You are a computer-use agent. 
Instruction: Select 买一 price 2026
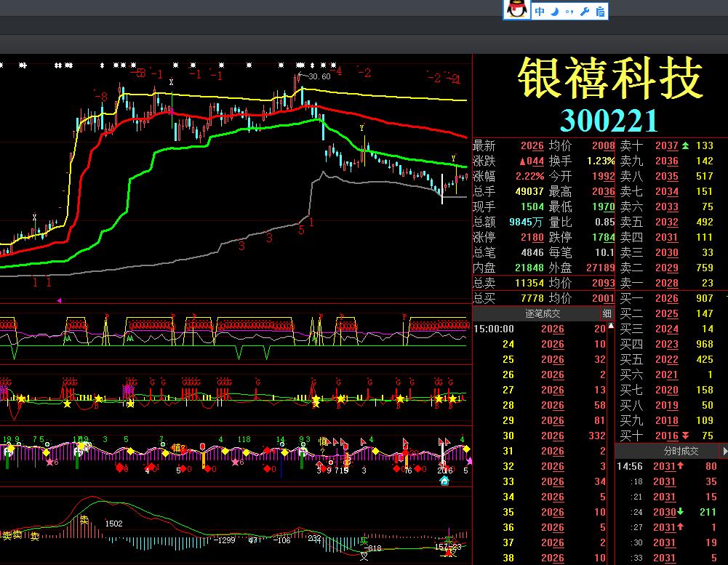point(667,299)
